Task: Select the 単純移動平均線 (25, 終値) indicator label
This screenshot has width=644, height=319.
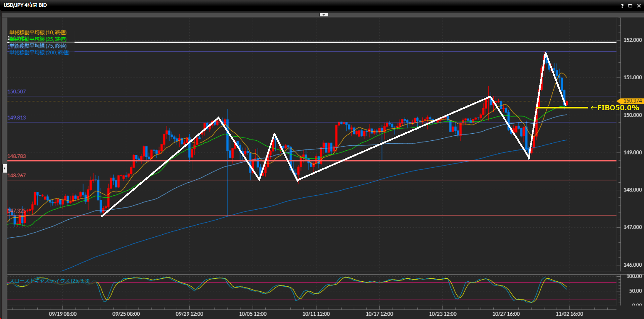Action: coord(38,39)
